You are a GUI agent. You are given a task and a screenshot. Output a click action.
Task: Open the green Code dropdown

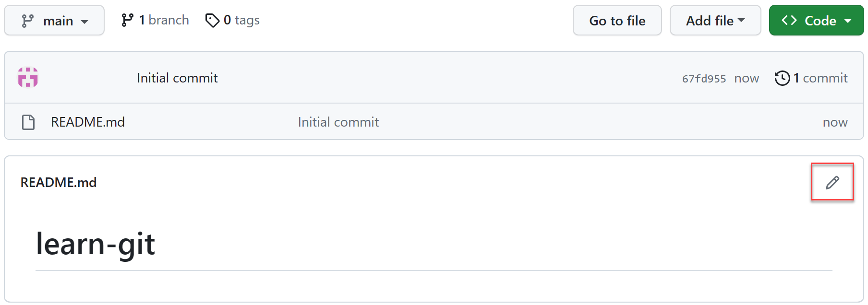pyautogui.click(x=816, y=20)
